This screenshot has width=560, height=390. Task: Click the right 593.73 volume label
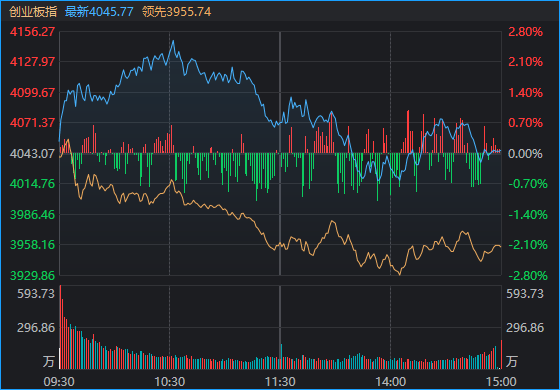coord(525,294)
